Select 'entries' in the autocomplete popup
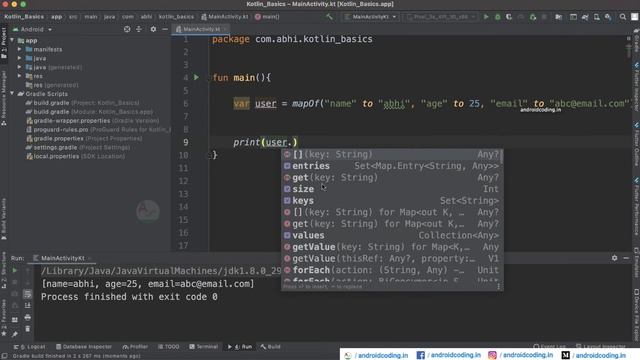640x360 pixels. (x=392, y=166)
